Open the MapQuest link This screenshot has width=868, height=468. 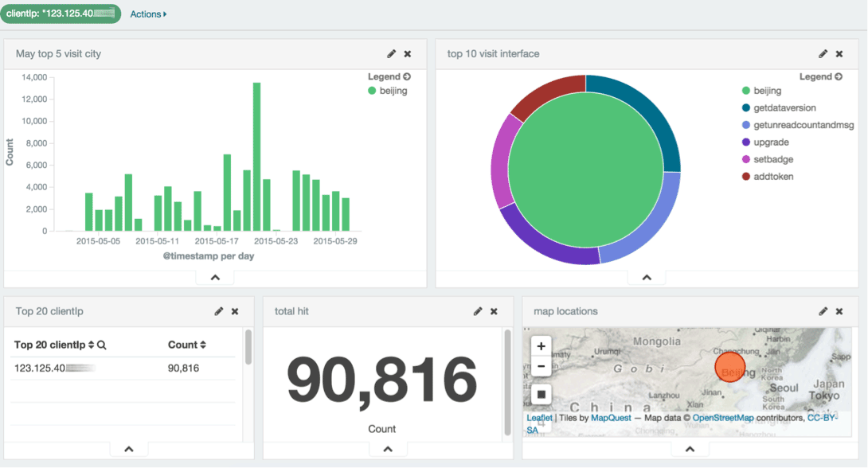[x=611, y=418]
